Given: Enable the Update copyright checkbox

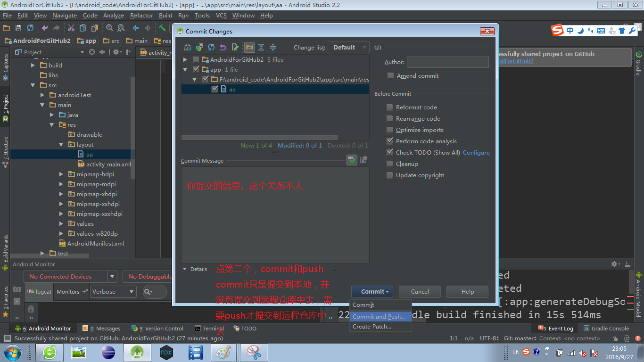Looking at the screenshot, I should coord(389,175).
